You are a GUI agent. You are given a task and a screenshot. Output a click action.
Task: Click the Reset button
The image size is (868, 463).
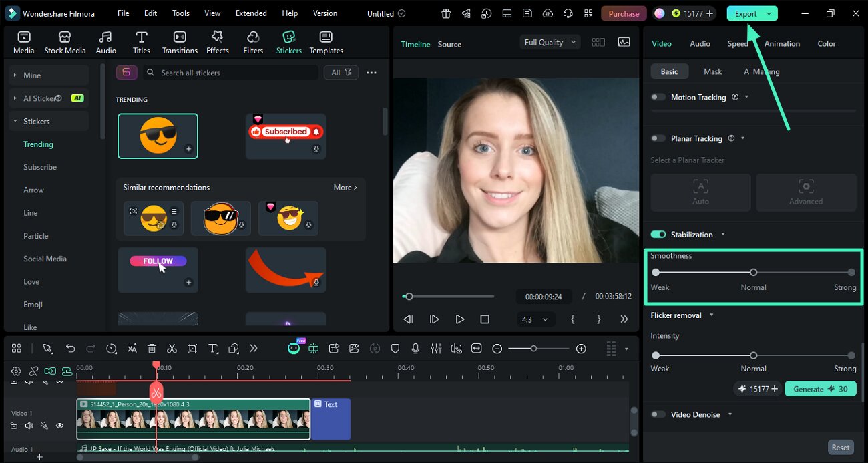point(841,448)
